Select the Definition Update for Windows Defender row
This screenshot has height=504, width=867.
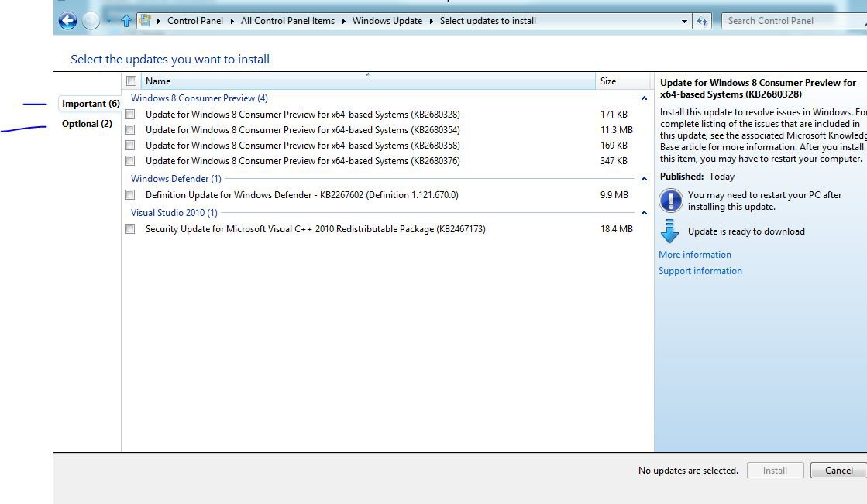click(x=302, y=195)
